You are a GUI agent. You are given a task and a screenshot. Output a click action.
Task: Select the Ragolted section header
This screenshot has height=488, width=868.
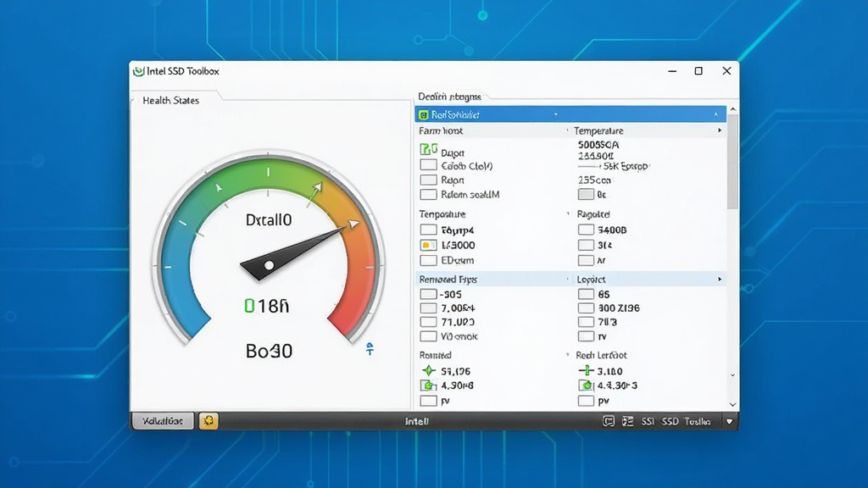point(593,214)
